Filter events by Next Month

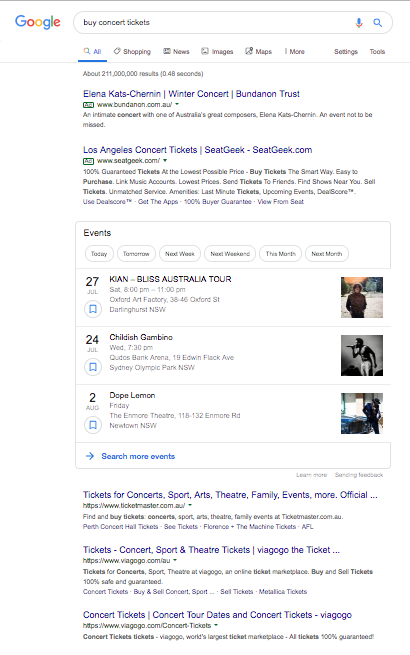326,254
